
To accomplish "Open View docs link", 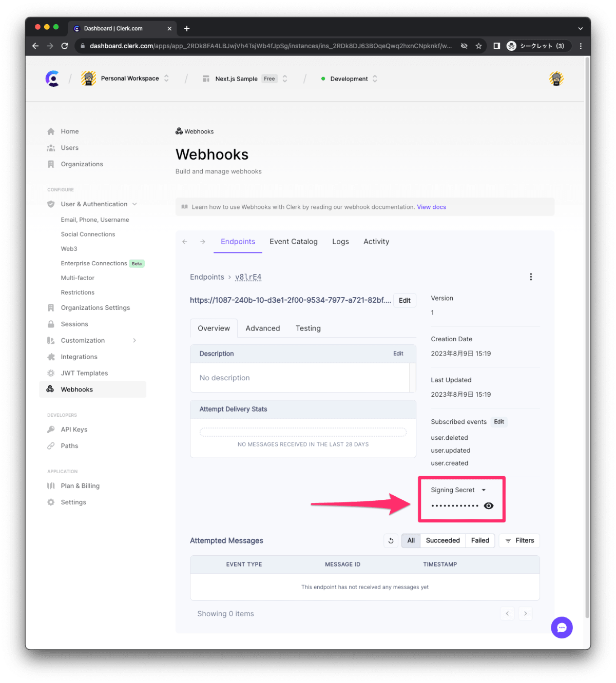I will pyautogui.click(x=431, y=207).
